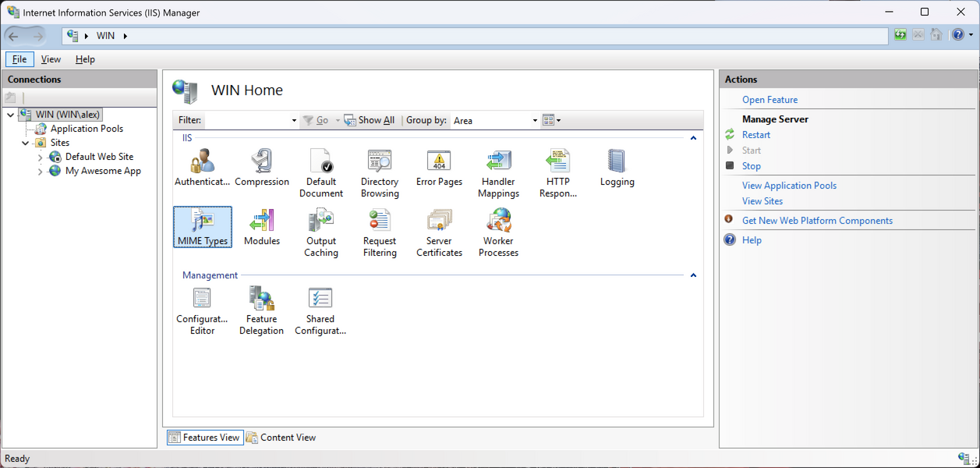980x468 pixels.
Task: Open the Request Filtering feature
Action: pos(380,232)
